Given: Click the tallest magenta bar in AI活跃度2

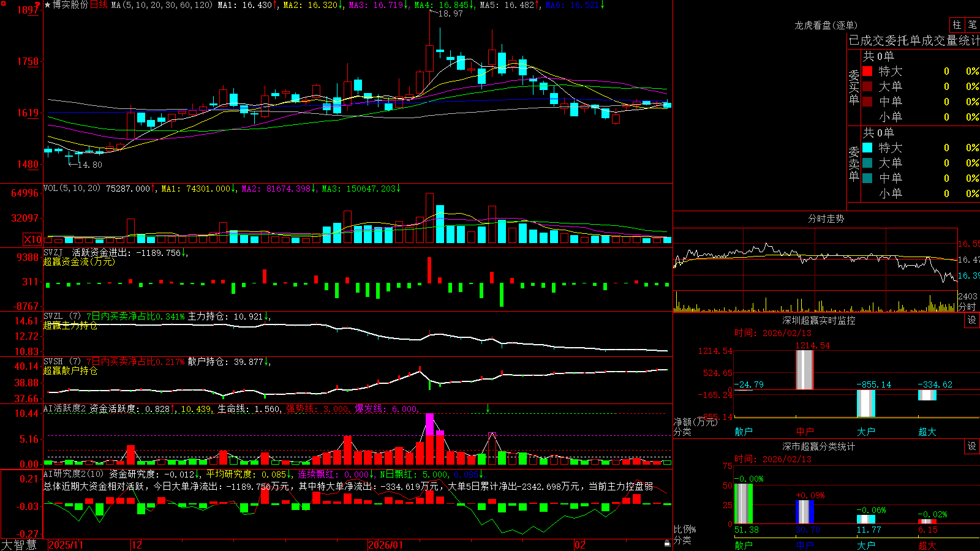Looking at the screenshot, I should pyautogui.click(x=430, y=424).
